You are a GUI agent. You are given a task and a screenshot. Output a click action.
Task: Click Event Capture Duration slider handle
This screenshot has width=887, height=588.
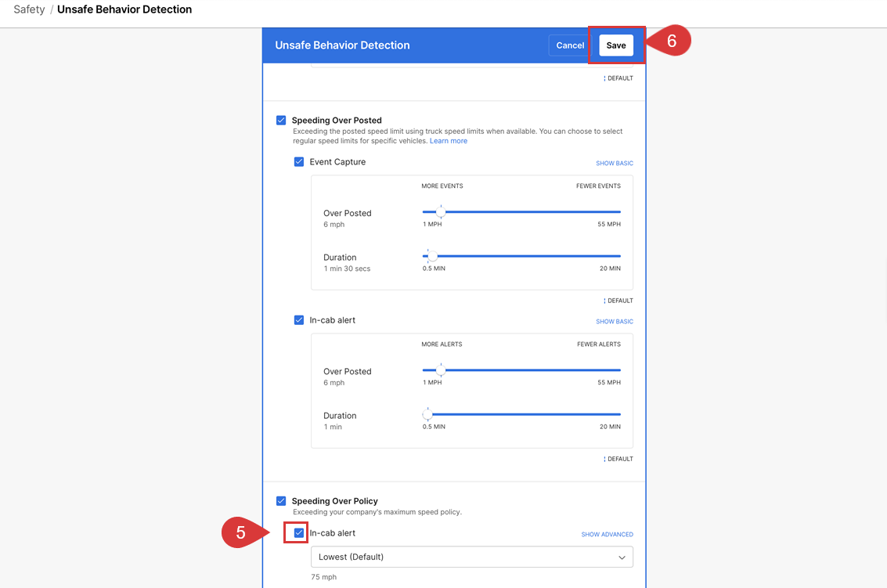click(x=432, y=256)
